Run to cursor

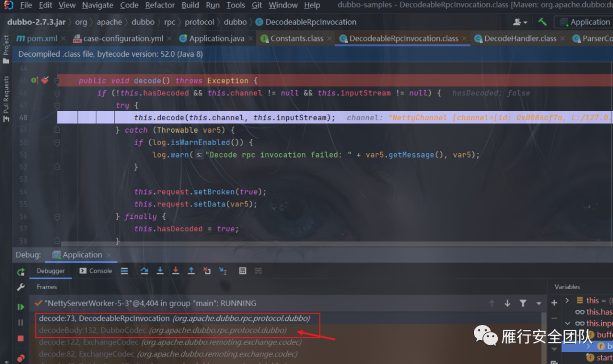point(223,270)
